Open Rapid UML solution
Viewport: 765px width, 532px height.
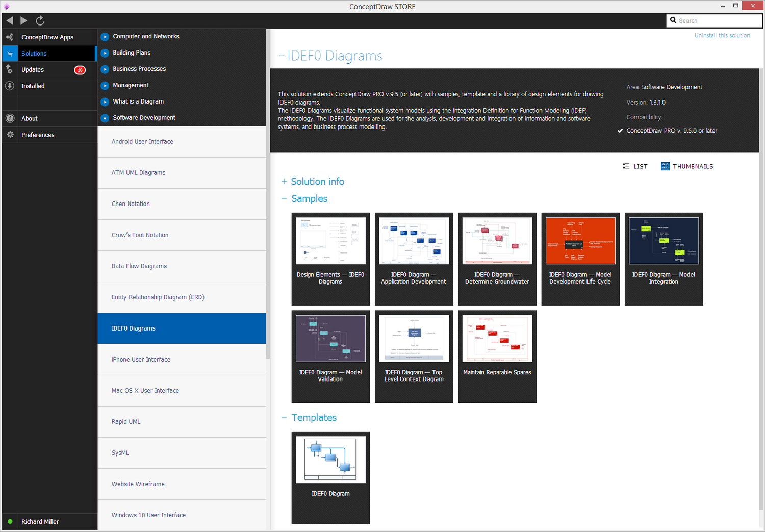point(182,422)
